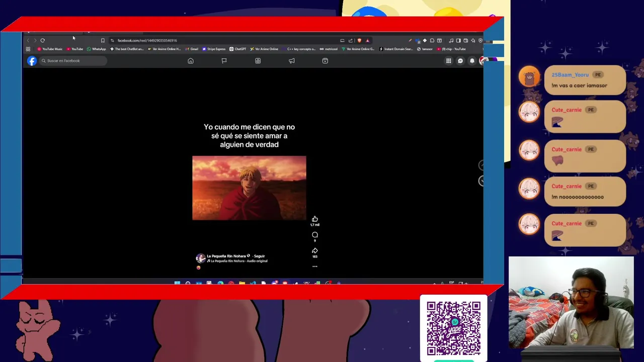Open the Brave wallet icon

[466, 40]
